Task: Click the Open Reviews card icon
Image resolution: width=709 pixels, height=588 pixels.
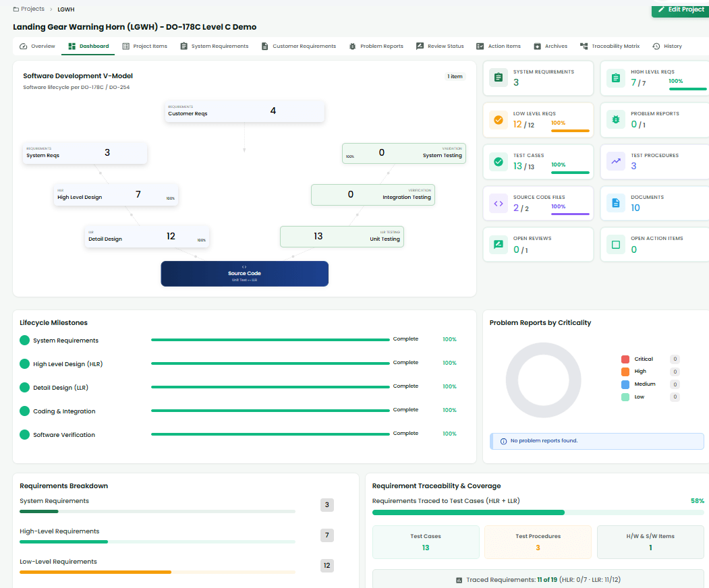Action: click(x=499, y=245)
